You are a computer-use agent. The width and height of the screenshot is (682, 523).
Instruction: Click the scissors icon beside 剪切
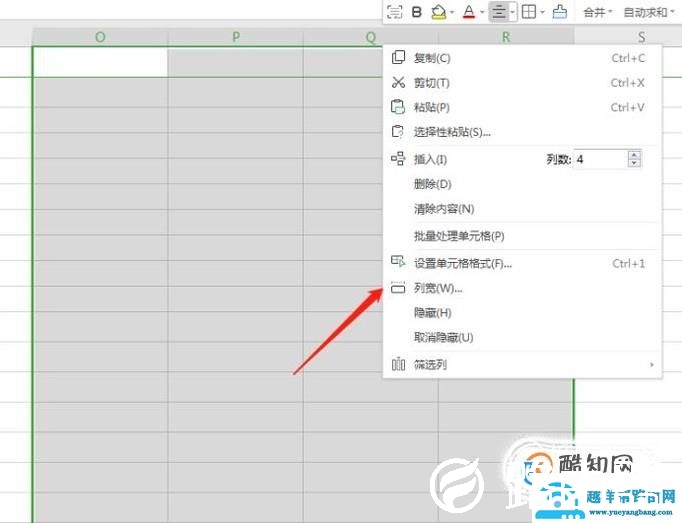tap(398, 82)
